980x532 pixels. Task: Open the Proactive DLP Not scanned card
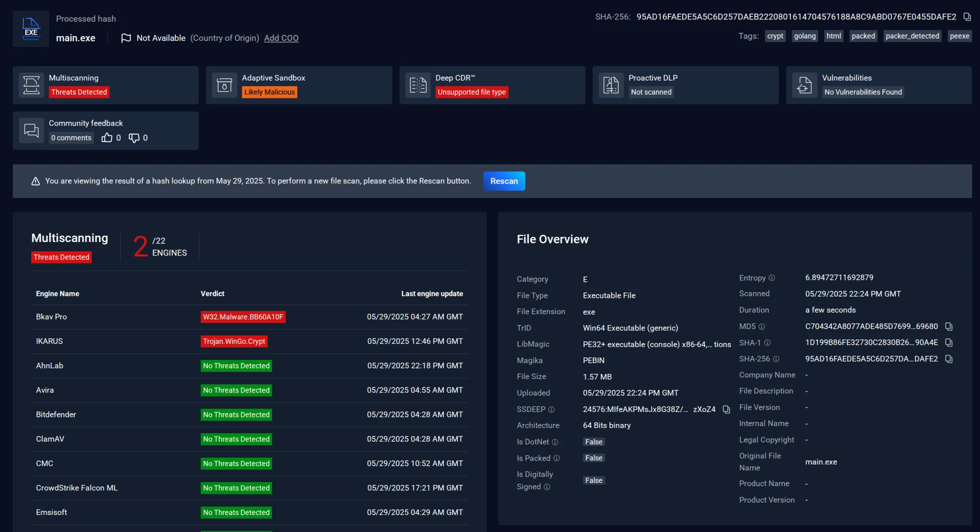click(686, 85)
